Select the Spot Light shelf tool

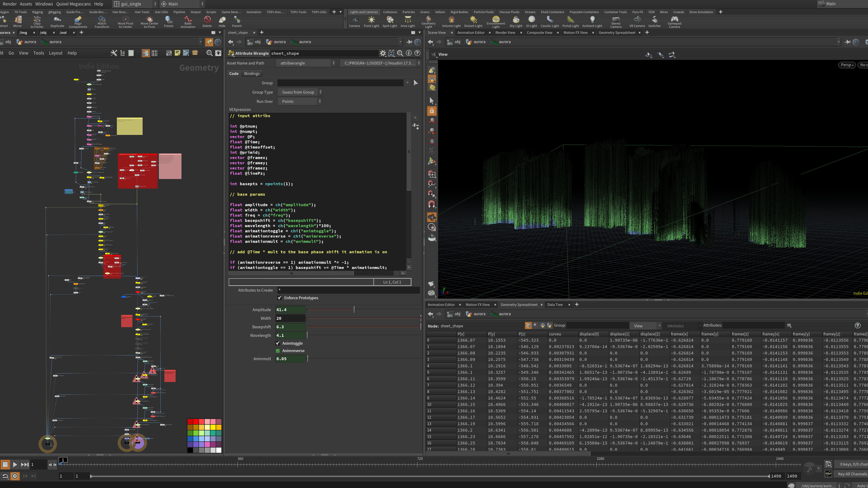coord(390,21)
